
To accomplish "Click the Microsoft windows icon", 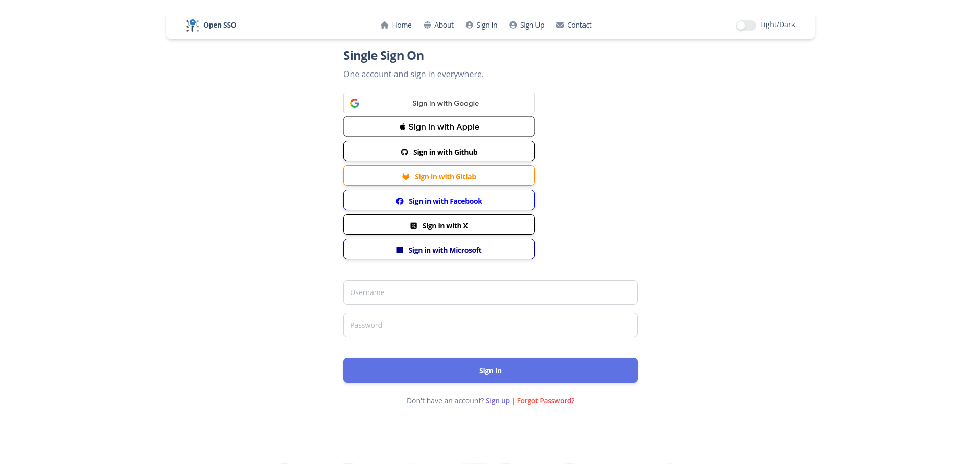I will coord(400,250).
